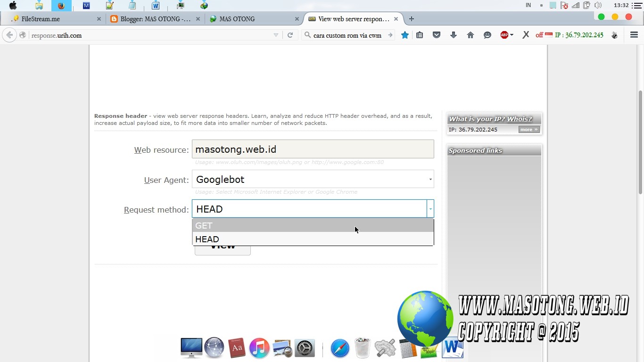
Task: Click the Request method dropdown arrow
Action: click(430, 209)
